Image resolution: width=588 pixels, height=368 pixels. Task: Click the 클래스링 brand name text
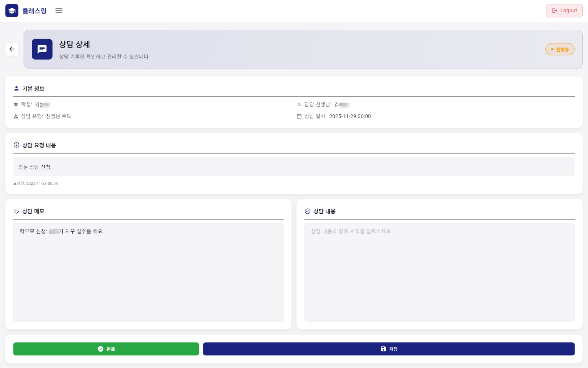(35, 11)
